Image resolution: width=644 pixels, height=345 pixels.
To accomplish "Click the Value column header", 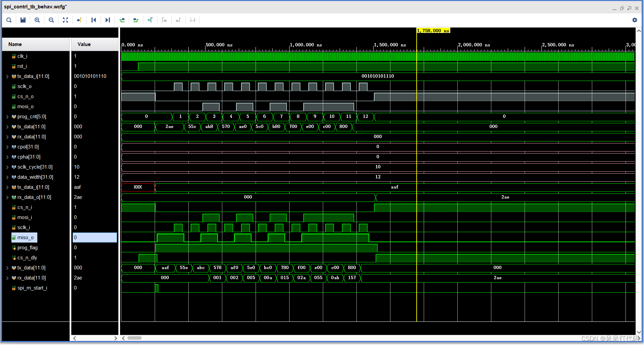I will (x=84, y=44).
